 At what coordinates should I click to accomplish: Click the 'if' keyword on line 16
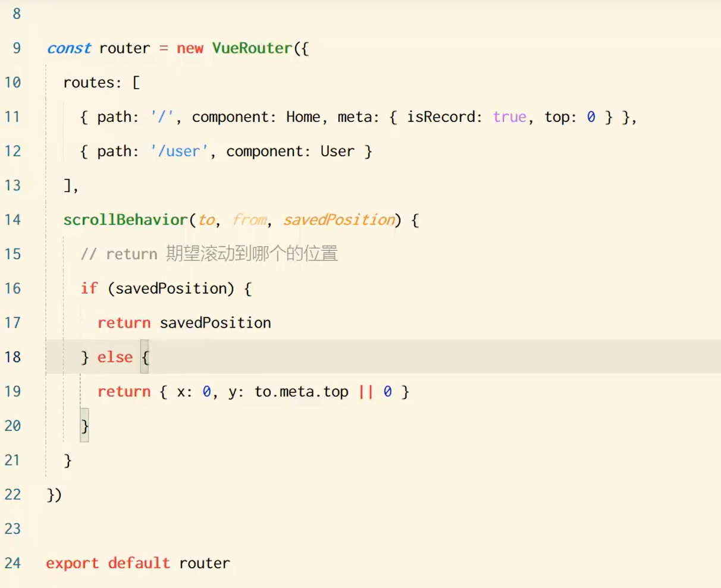89,288
